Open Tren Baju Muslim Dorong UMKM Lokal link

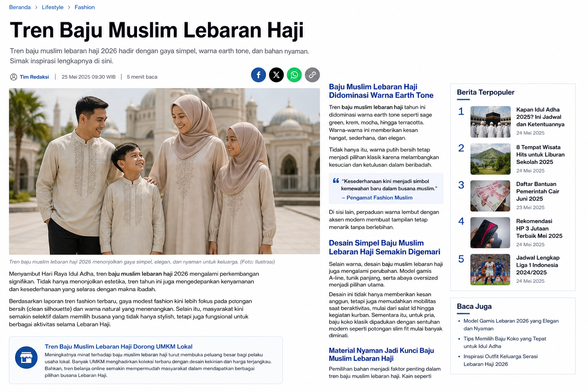pos(119,346)
